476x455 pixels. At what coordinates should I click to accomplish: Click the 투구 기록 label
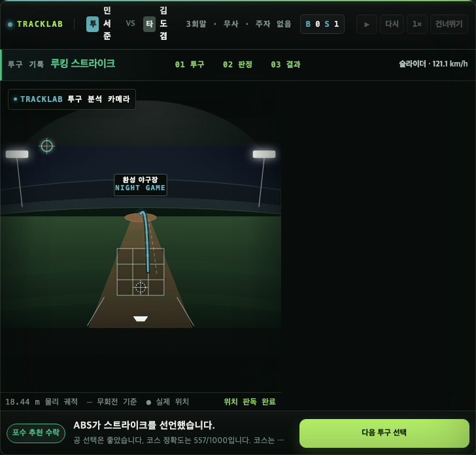point(25,64)
